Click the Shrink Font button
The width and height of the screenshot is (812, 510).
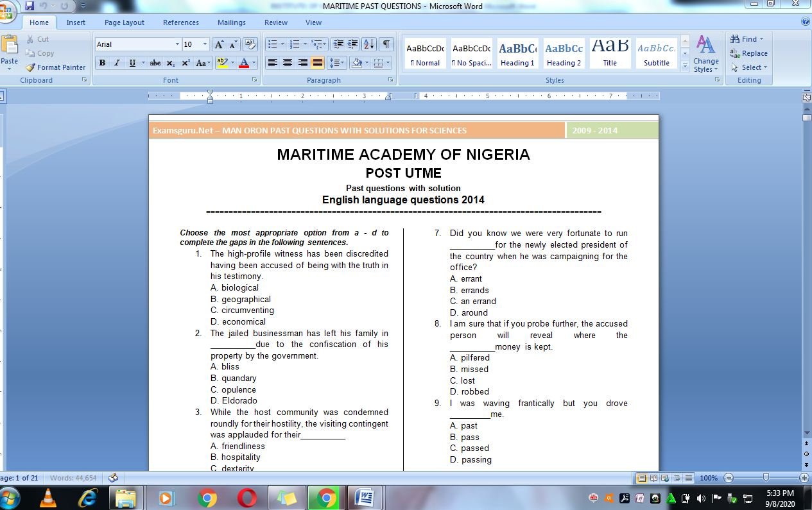coord(233,44)
